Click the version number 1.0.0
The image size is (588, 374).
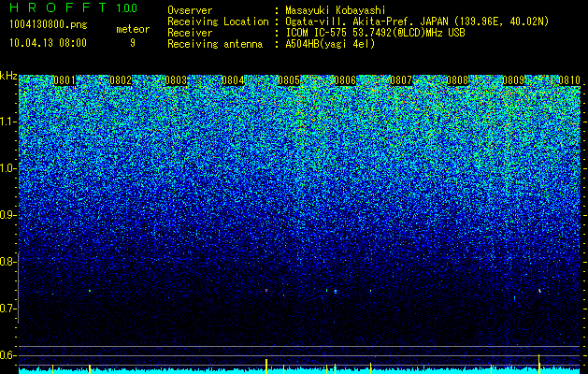point(127,8)
